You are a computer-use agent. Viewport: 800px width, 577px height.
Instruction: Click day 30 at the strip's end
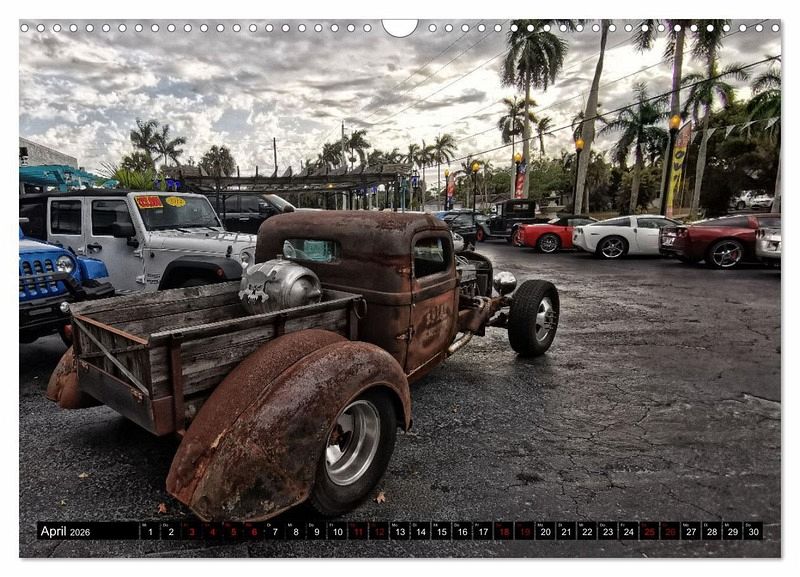coord(752,531)
